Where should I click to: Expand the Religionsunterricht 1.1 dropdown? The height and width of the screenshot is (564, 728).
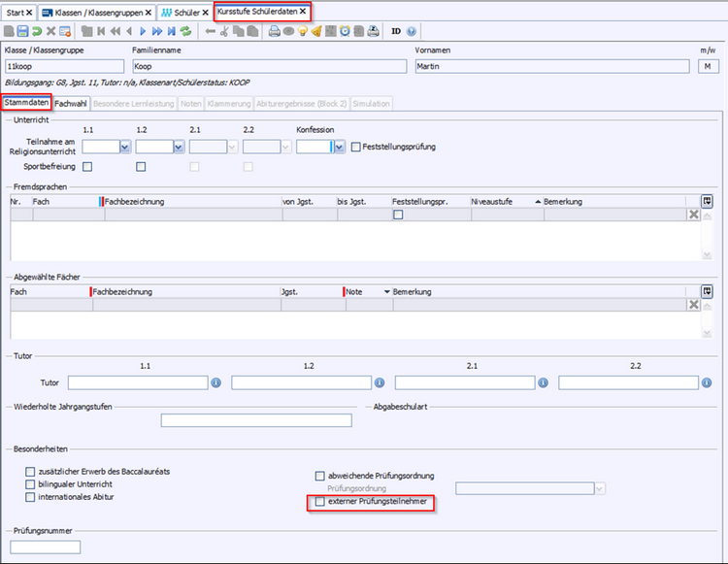124,147
